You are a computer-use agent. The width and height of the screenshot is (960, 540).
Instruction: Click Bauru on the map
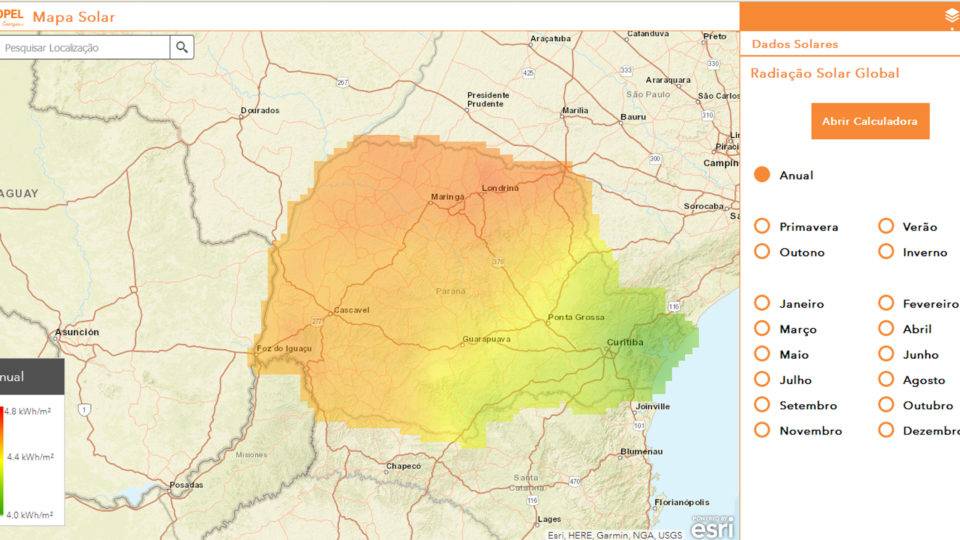(633, 116)
